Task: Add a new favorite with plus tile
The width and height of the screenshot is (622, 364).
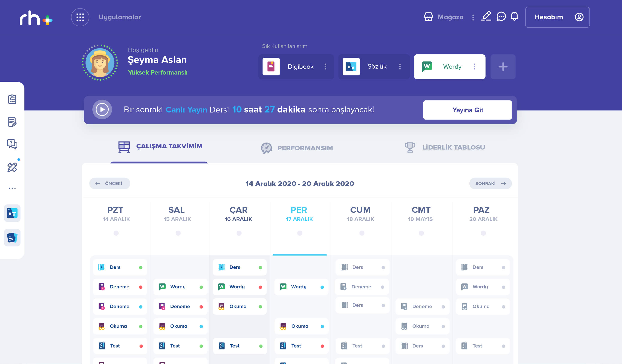Action: (x=503, y=67)
